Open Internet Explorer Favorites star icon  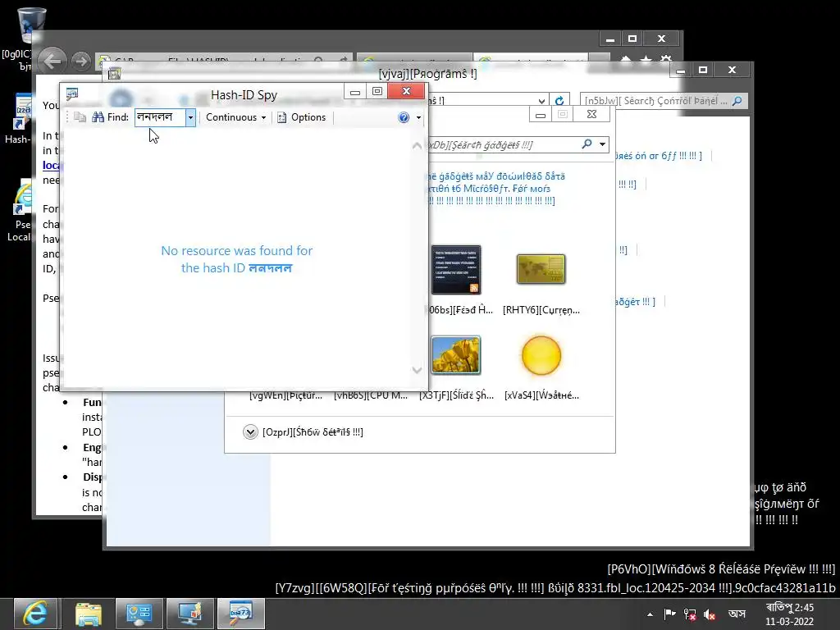click(646, 59)
